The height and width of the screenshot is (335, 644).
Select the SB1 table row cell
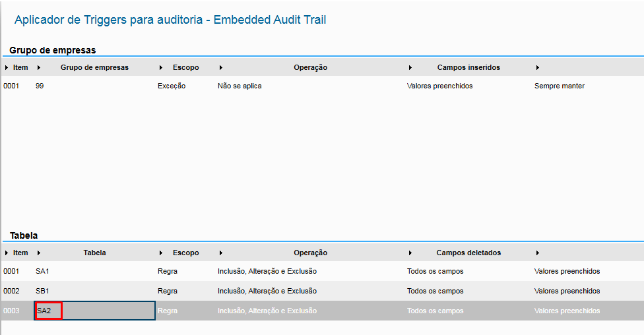point(43,291)
